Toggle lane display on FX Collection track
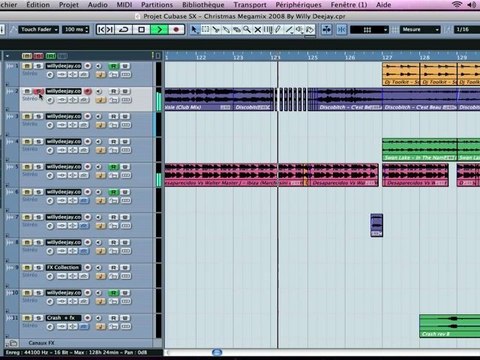This screenshot has width=480, height=360. [x=126, y=276]
